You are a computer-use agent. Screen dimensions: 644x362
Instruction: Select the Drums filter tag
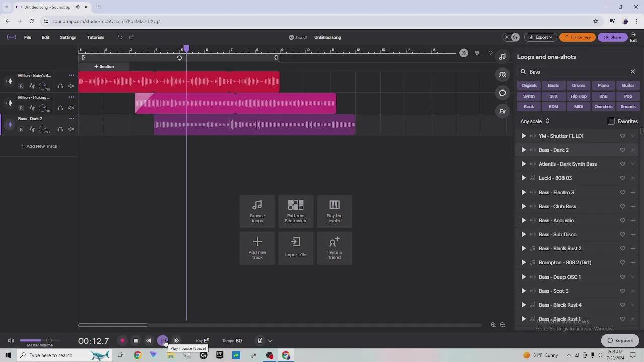pyautogui.click(x=579, y=85)
